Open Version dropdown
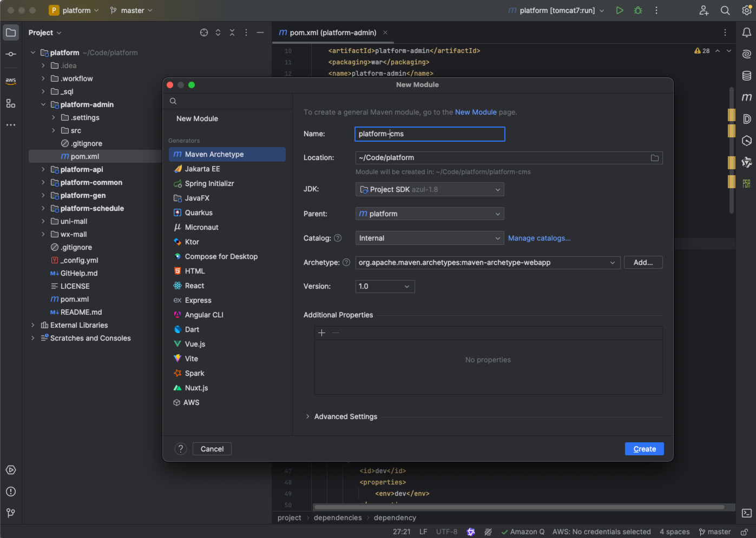 pos(385,287)
